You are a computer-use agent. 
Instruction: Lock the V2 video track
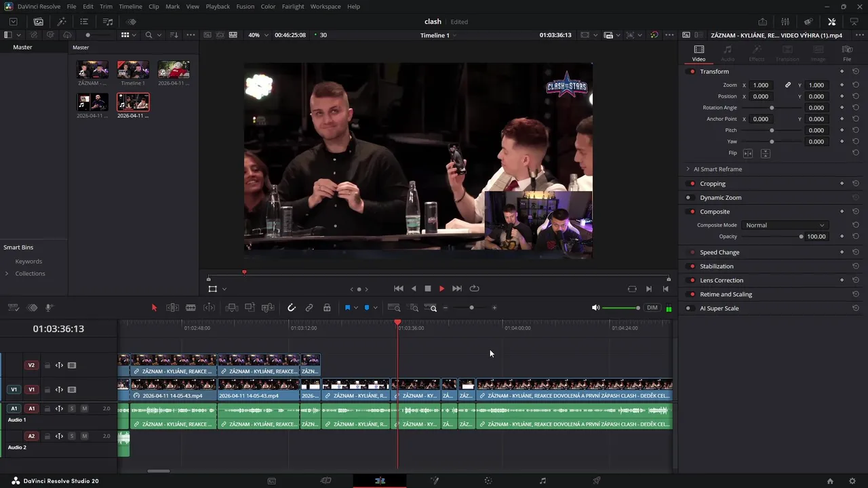pos(47,365)
